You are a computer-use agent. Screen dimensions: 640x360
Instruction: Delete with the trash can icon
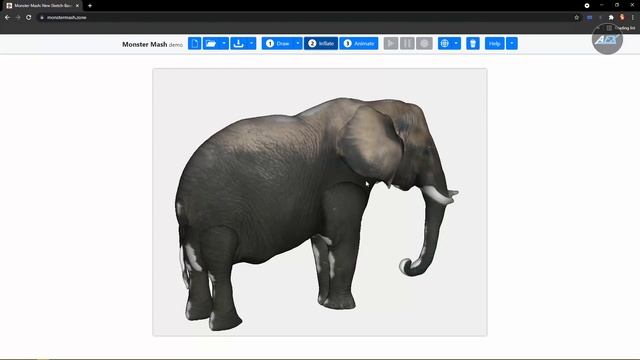pos(473,43)
